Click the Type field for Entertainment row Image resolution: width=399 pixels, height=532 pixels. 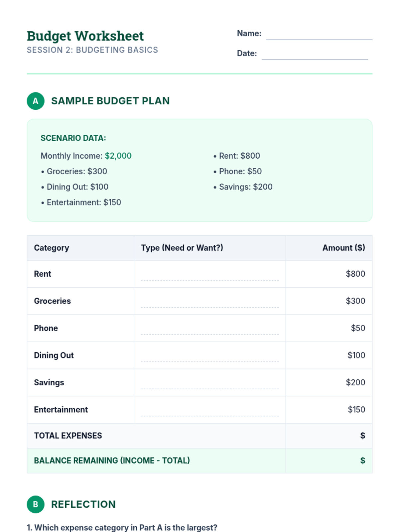(209, 411)
